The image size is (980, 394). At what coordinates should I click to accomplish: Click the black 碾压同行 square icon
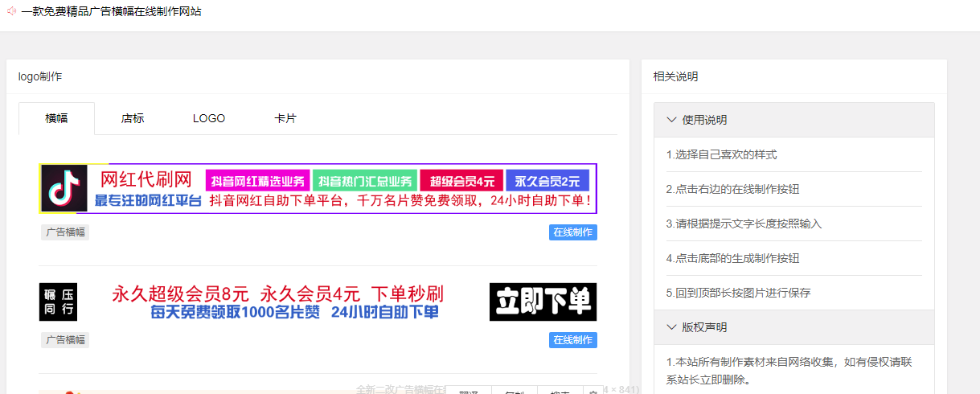pyautogui.click(x=58, y=302)
